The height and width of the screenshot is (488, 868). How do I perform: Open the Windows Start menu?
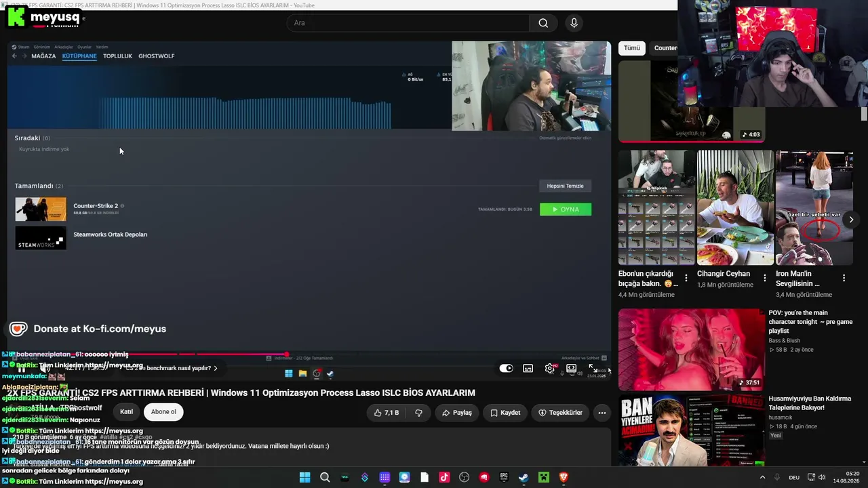click(305, 477)
